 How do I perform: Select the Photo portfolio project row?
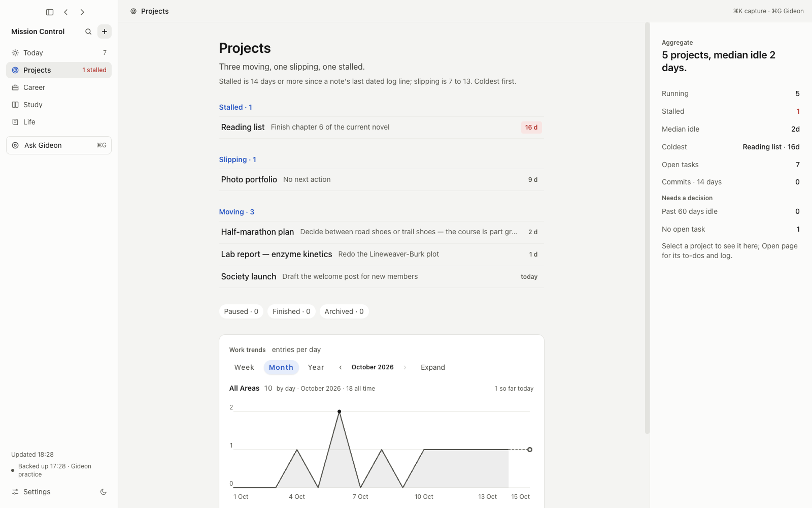point(381,180)
